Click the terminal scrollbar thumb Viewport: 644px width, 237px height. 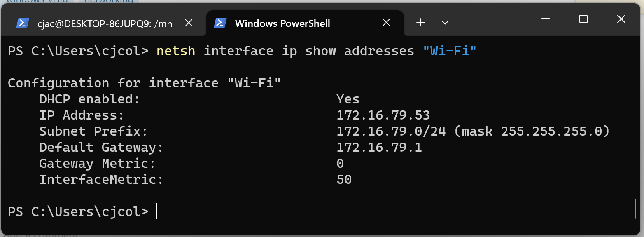(x=636, y=208)
